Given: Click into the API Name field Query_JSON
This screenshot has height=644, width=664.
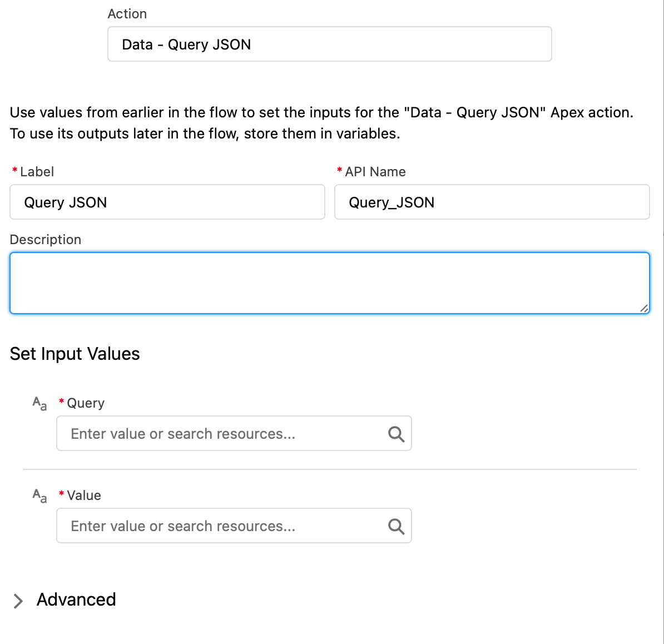Looking at the screenshot, I should coord(492,202).
